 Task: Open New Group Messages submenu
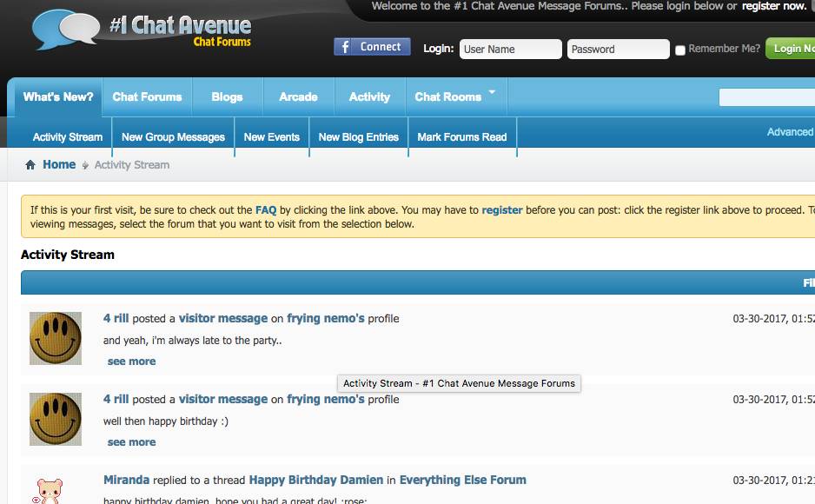(173, 137)
